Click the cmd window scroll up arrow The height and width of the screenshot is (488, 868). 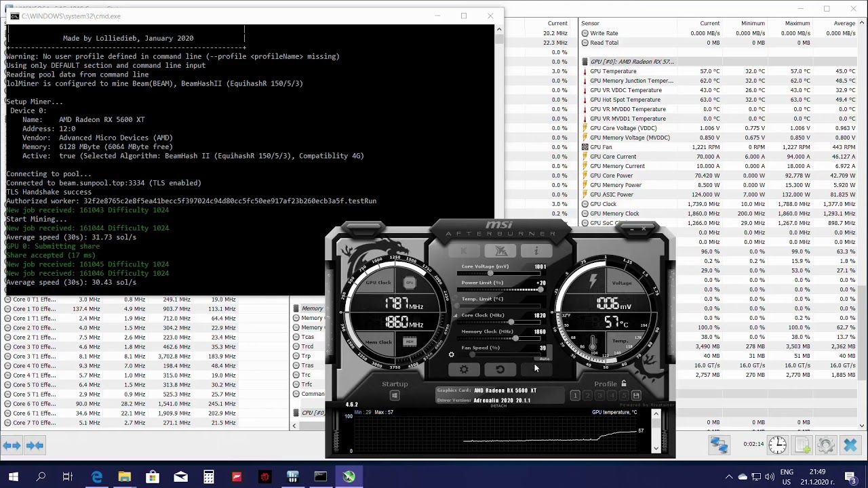click(x=499, y=29)
